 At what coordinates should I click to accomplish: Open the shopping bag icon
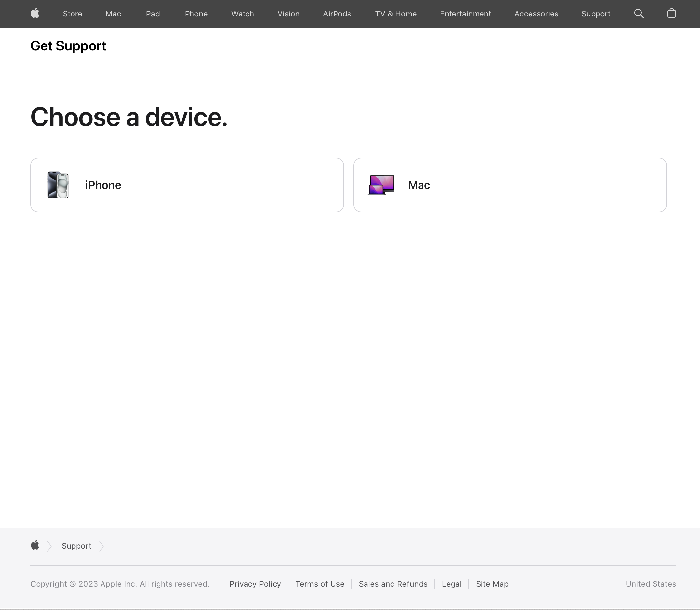[671, 14]
